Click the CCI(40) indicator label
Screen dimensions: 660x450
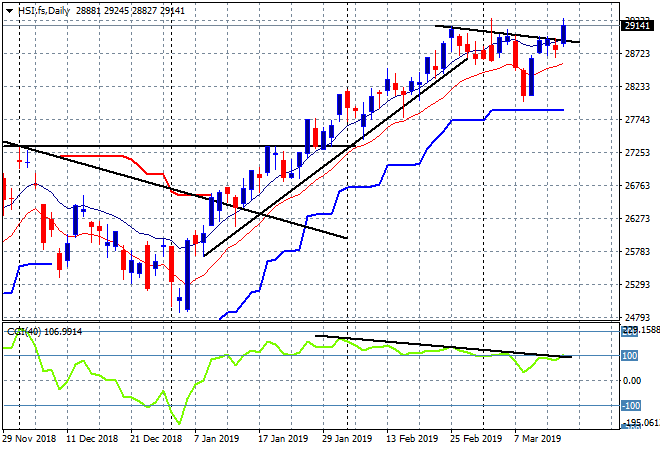(23, 332)
